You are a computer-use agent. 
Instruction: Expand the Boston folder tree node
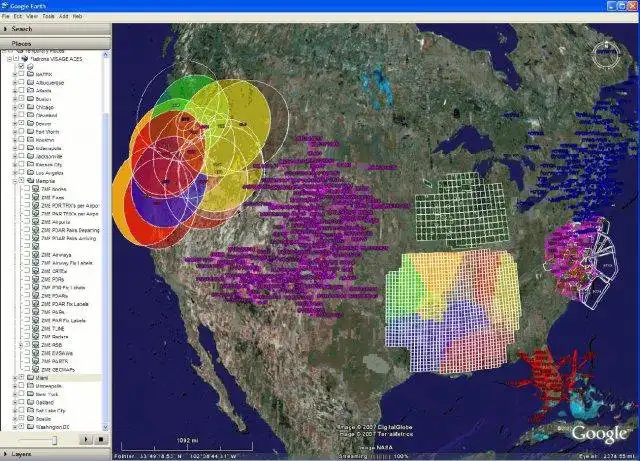[15, 99]
